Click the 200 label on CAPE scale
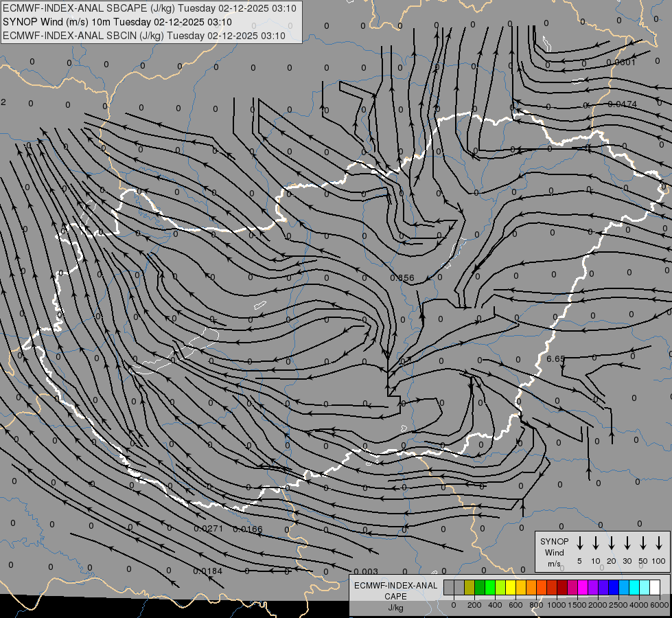Viewport: 672px width, 618px height. tap(474, 605)
